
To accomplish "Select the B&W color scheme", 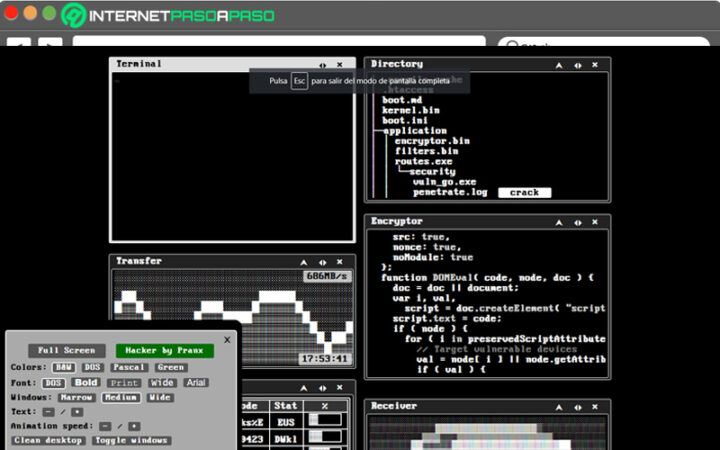I will pyautogui.click(x=65, y=367).
